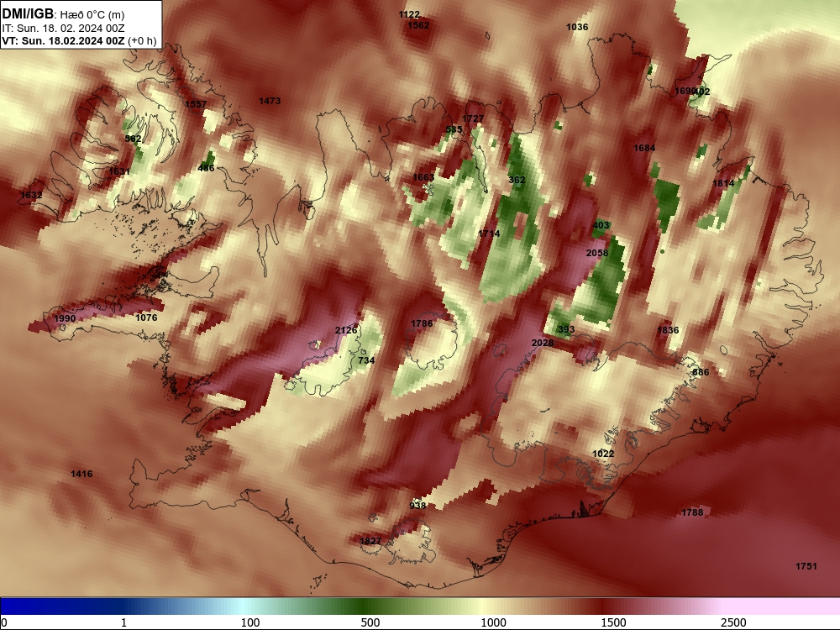
Task: Select the 886 label near the east coast
Action: [701, 372]
